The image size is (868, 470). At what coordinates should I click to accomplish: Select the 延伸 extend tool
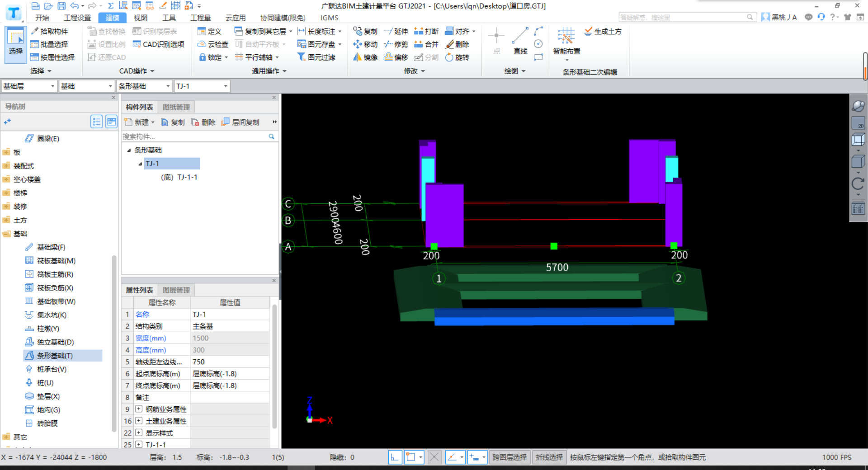click(x=396, y=31)
